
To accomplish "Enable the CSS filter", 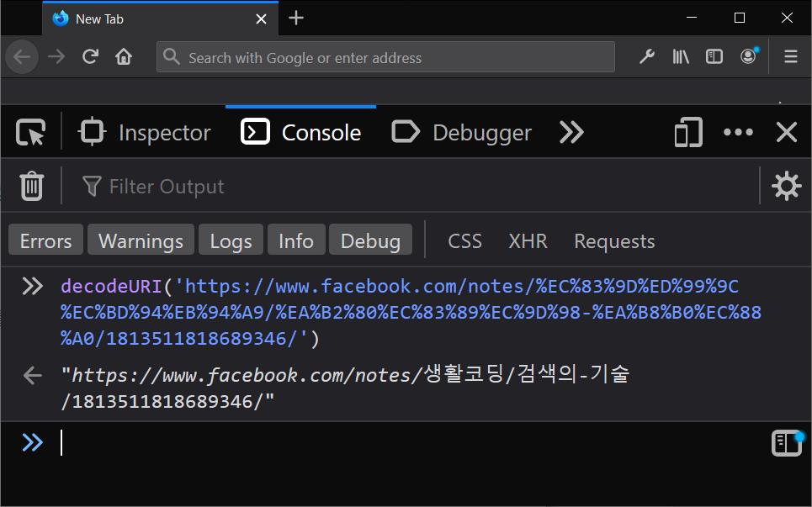I will (464, 241).
